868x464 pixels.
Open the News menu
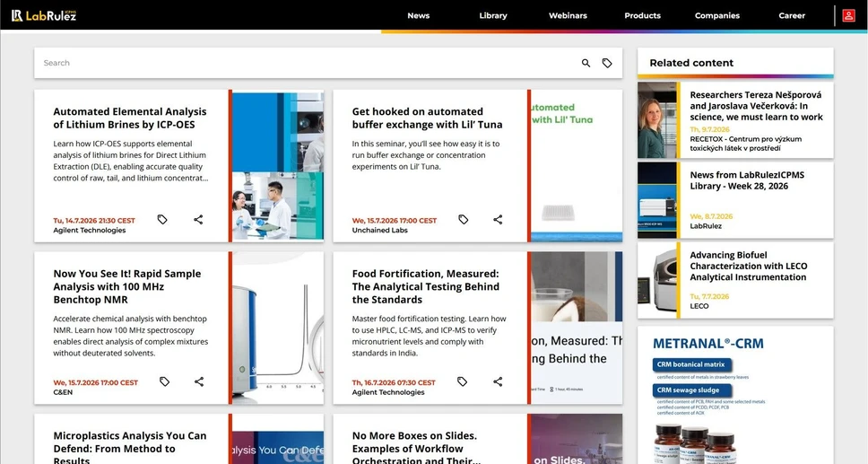tap(419, 15)
